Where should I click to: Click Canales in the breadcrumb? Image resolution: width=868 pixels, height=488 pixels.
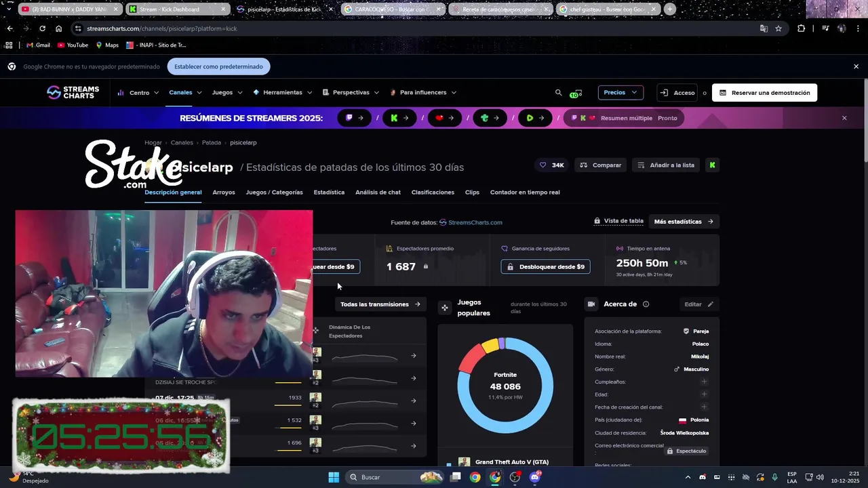[x=182, y=143]
